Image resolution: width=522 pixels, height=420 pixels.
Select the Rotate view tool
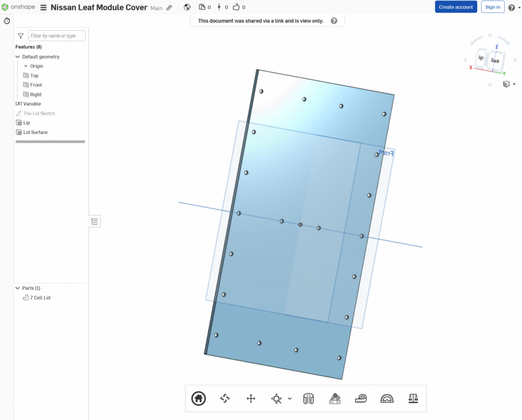click(225, 399)
